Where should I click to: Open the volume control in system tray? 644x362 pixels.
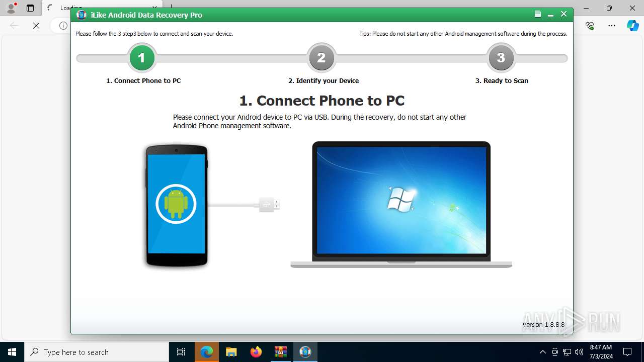[x=579, y=352]
